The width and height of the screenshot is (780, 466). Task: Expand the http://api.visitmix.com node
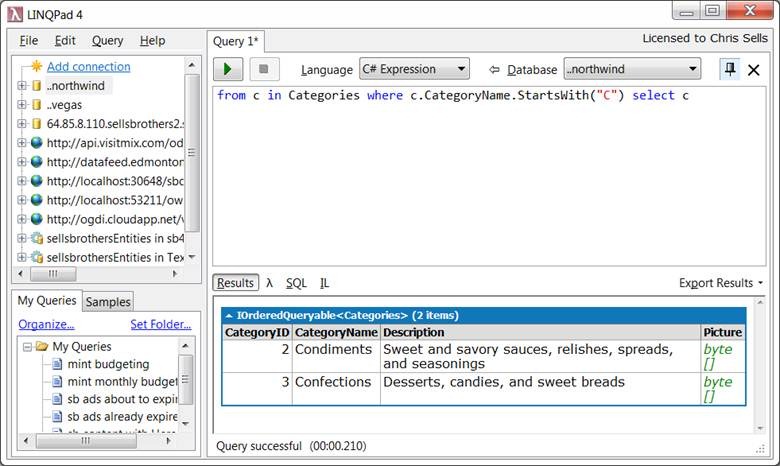[x=22, y=143]
